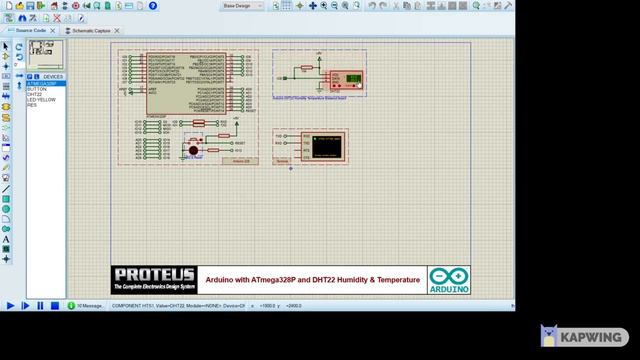Viewport: 640px width, 360px height.
Task: Select the marker plus tool at bottom
Action: click(6, 259)
